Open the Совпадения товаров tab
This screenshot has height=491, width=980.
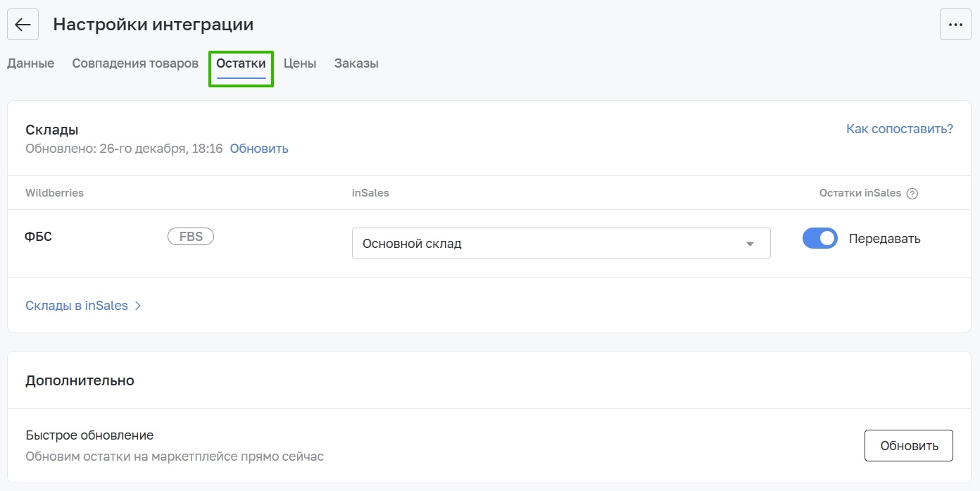click(135, 63)
